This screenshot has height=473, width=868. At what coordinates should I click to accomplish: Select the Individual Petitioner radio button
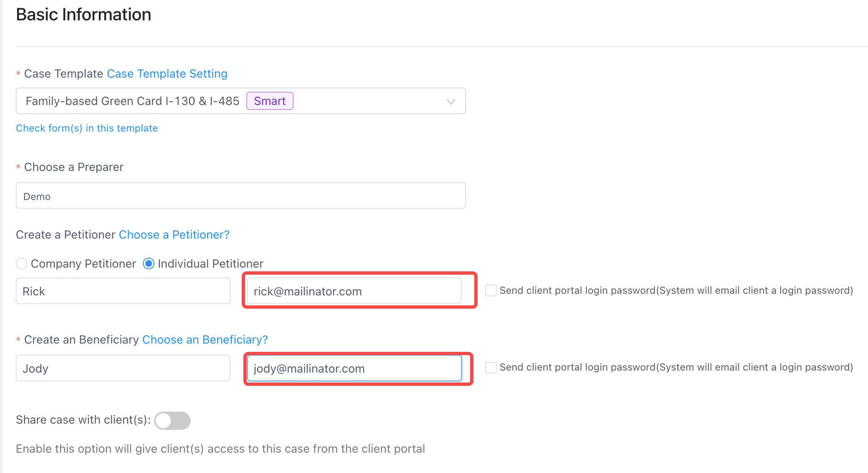149,263
